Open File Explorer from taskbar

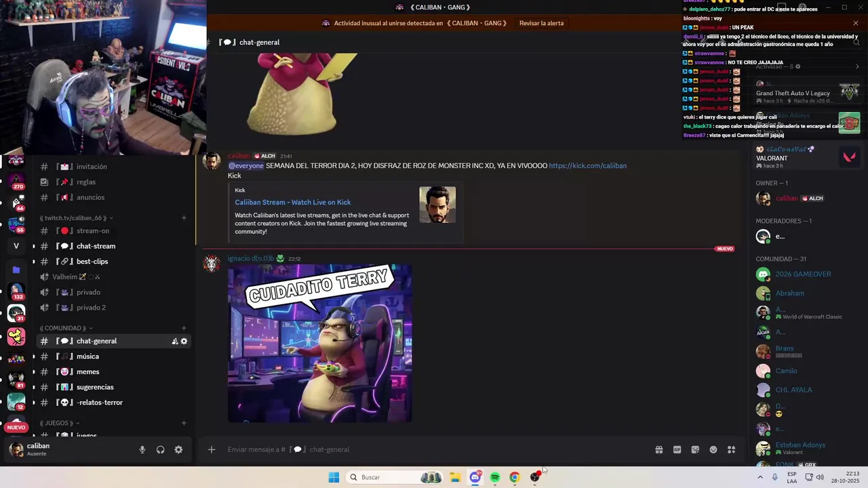[x=455, y=477]
